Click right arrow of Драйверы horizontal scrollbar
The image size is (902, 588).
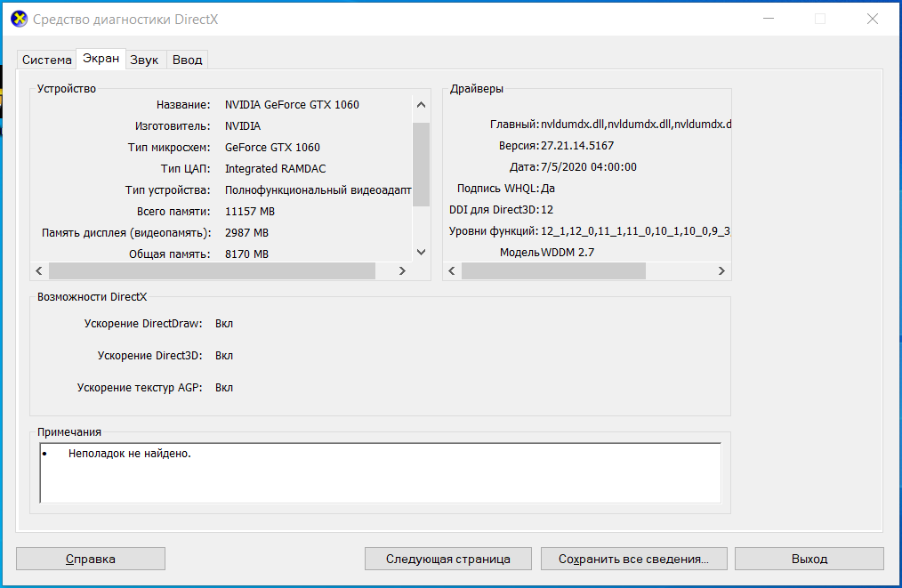tap(721, 271)
